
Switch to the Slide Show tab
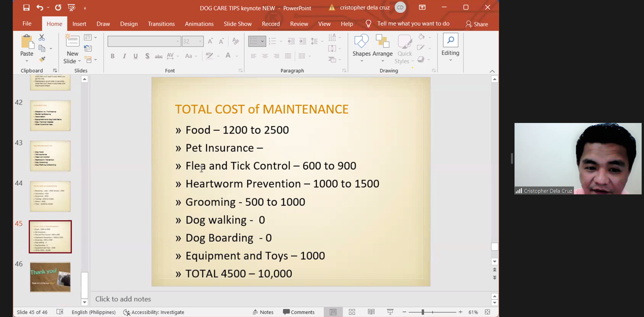tap(238, 24)
